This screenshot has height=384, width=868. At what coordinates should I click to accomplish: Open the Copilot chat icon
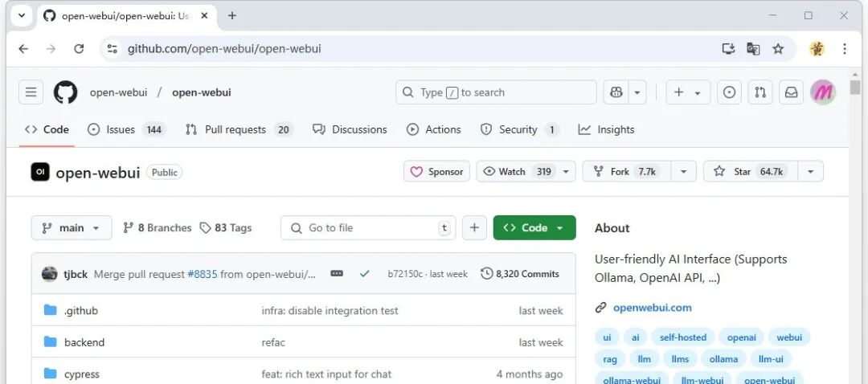[616, 92]
